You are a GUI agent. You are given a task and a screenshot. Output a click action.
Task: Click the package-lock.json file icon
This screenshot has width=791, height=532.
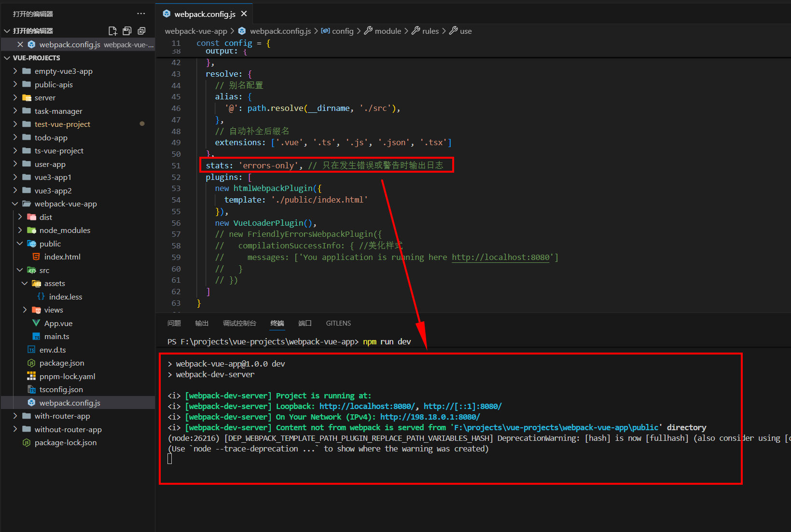27,442
